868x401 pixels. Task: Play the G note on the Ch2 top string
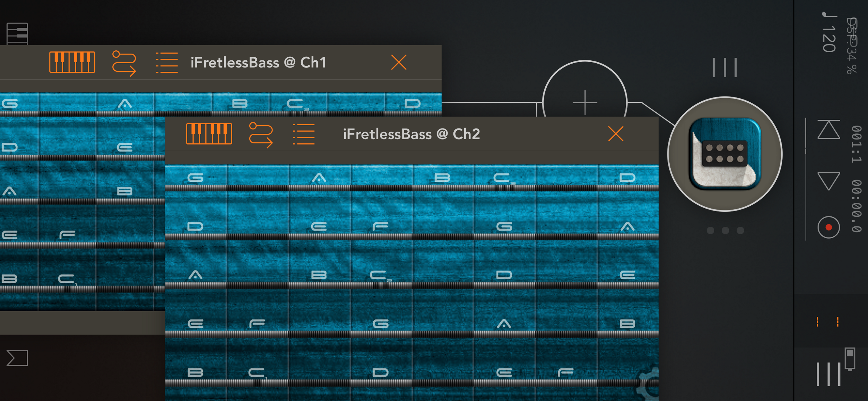click(x=195, y=178)
